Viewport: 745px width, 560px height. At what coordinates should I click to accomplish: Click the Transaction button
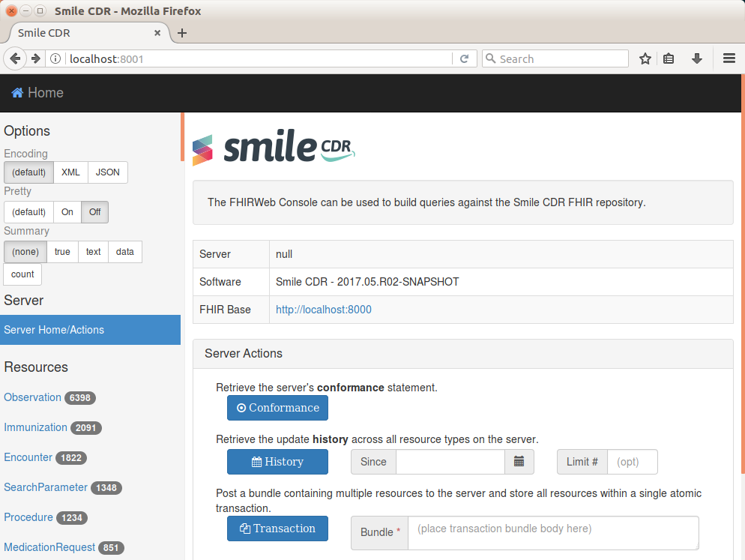(x=277, y=529)
